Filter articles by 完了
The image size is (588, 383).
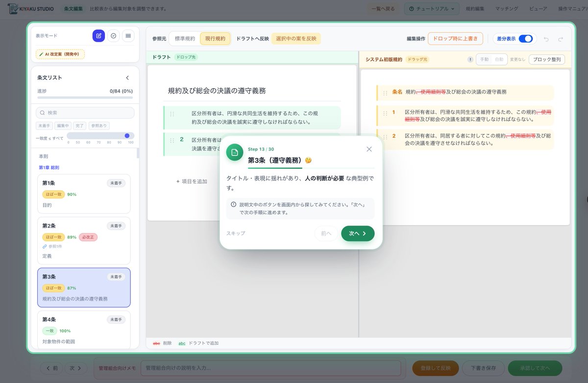(79, 126)
